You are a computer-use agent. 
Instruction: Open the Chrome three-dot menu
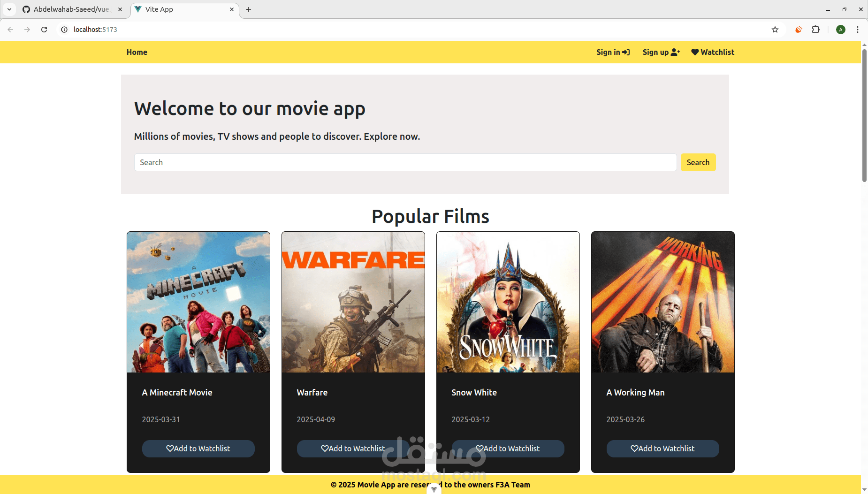click(858, 30)
